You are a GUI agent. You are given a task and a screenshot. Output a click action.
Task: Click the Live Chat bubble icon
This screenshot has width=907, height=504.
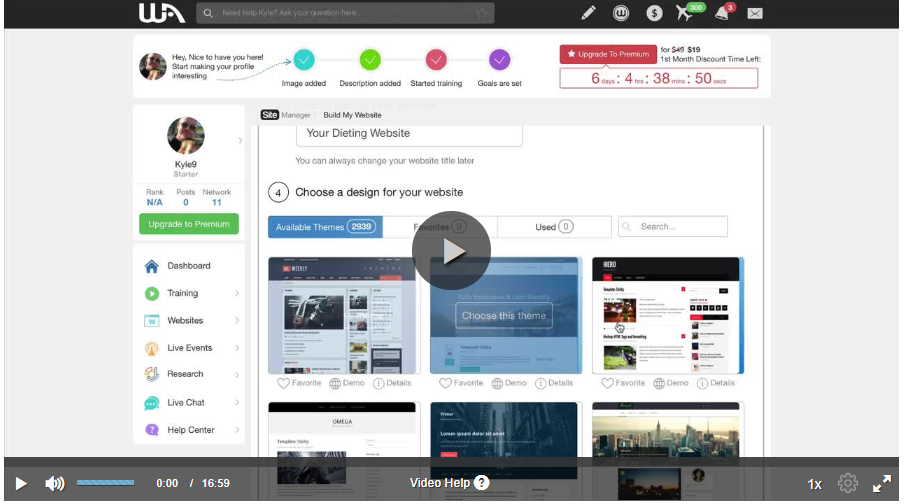(152, 403)
